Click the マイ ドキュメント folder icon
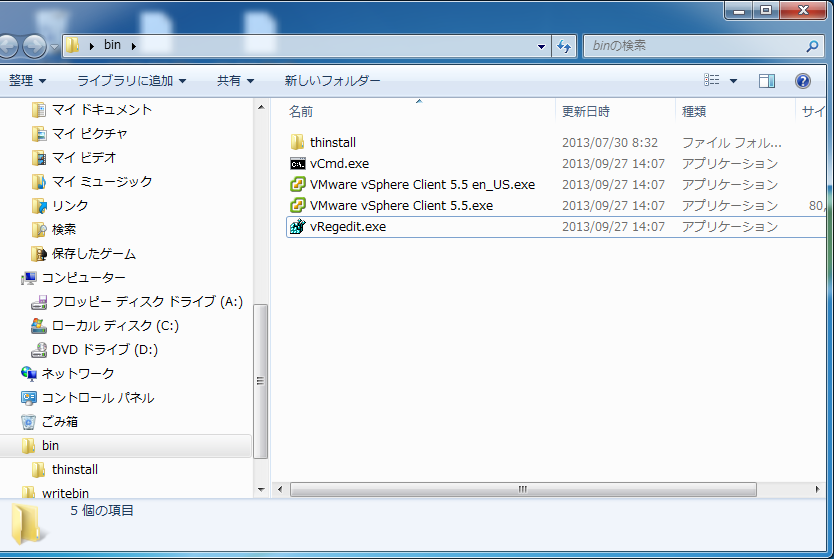The width and height of the screenshot is (834, 559). 38,110
